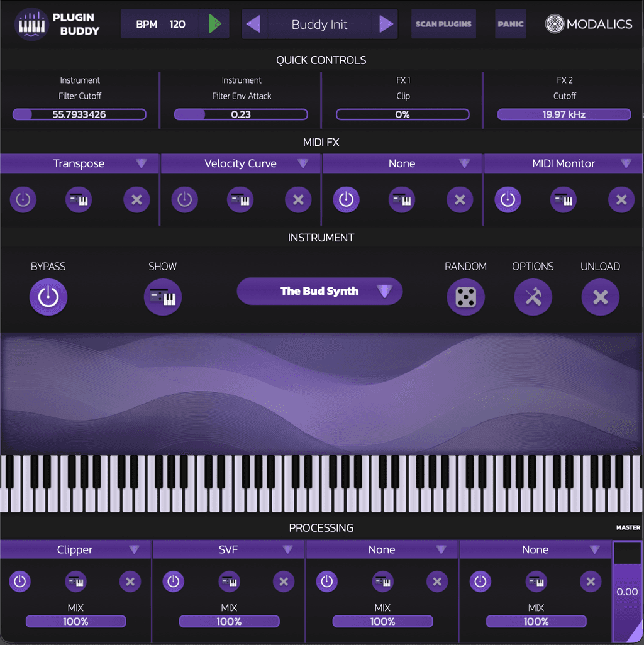Open The Bud Synth editor via Show icon
The height and width of the screenshot is (645, 644).
[x=162, y=297]
